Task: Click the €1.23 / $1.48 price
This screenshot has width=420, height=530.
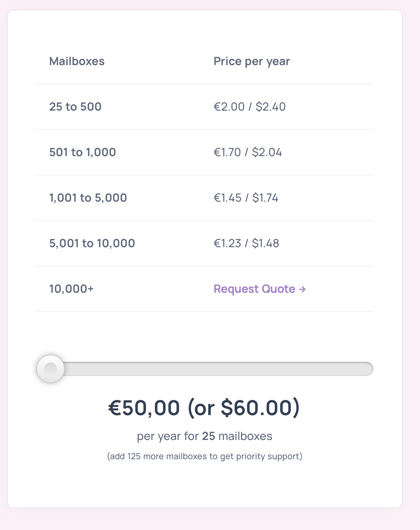Action: tap(246, 243)
